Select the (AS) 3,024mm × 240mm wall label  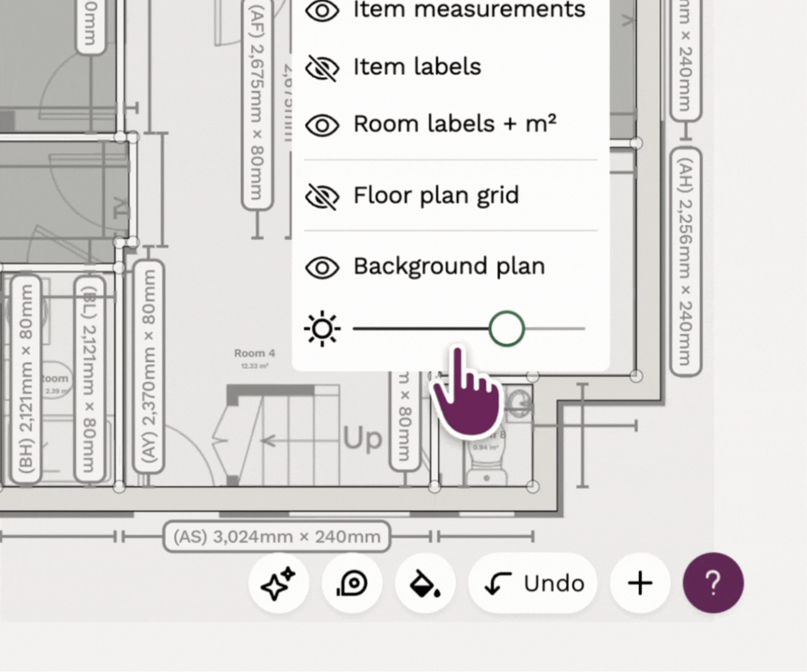click(276, 536)
